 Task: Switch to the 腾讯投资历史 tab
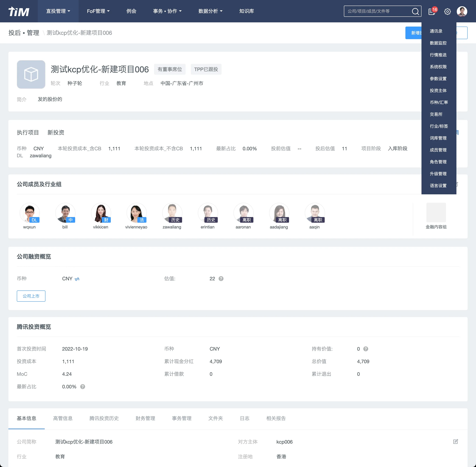[x=104, y=418]
